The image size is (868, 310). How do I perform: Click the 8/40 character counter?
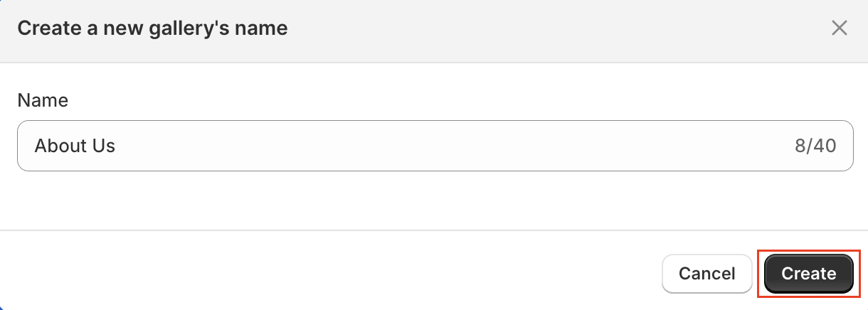[x=815, y=146]
